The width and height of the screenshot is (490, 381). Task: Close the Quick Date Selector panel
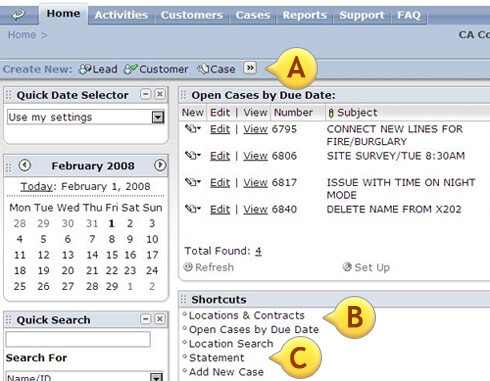point(160,94)
